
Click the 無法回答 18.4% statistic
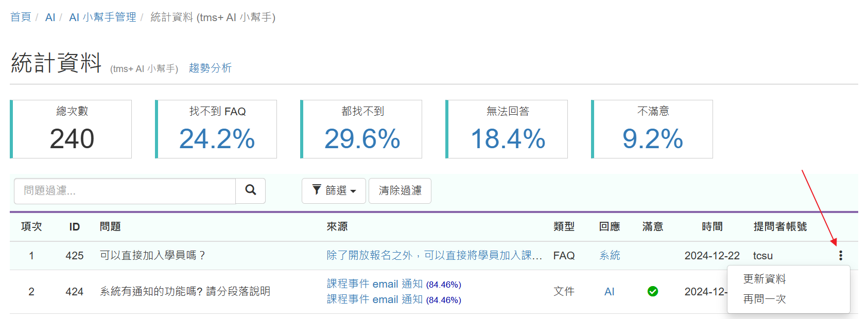508,139
